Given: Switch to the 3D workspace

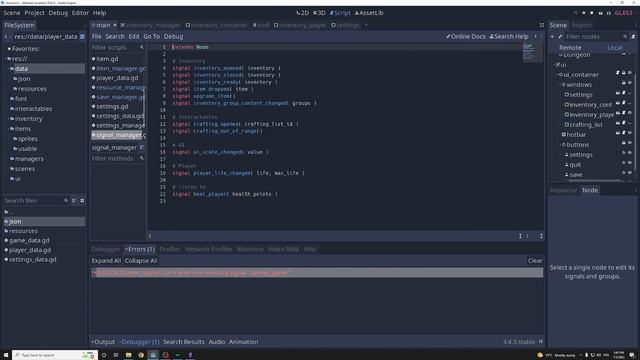Looking at the screenshot, I should [319, 13].
